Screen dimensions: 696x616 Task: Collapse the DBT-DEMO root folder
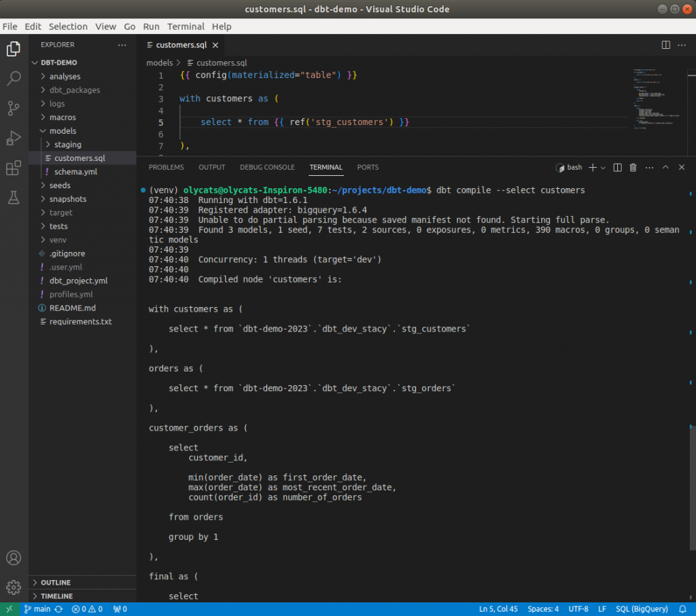click(82, 62)
